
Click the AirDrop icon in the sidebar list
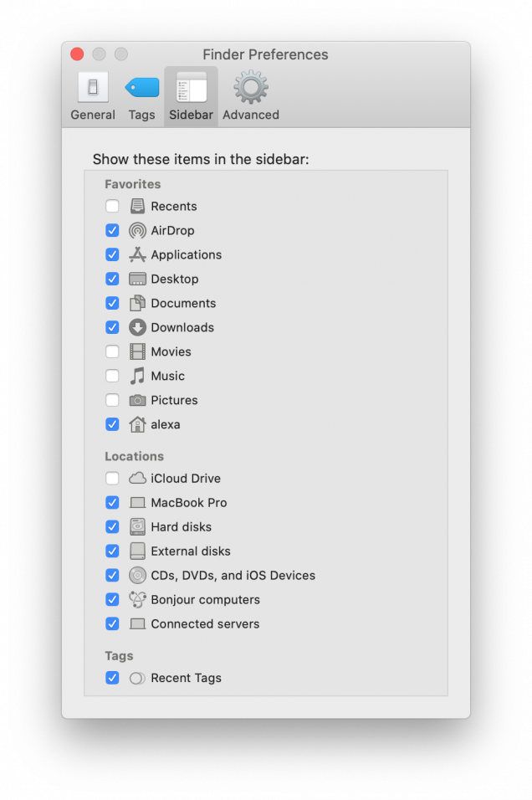coord(136,230)
